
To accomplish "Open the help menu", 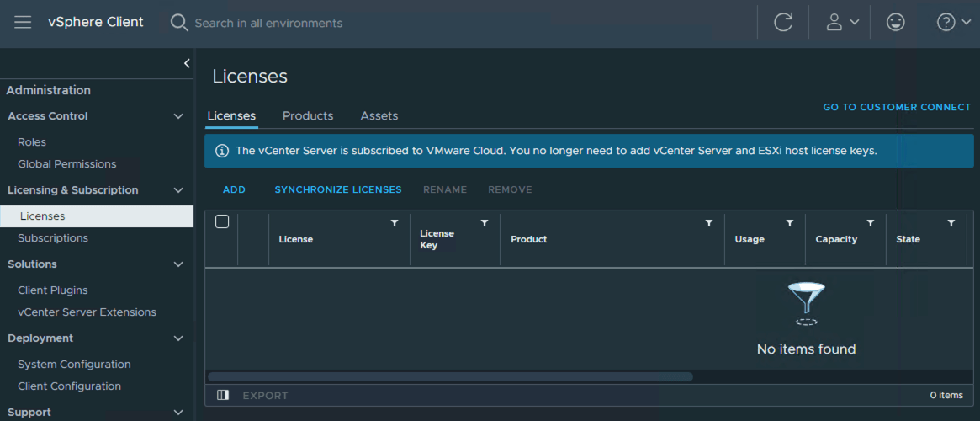I will pyautogui.click(x=954, y=23).
